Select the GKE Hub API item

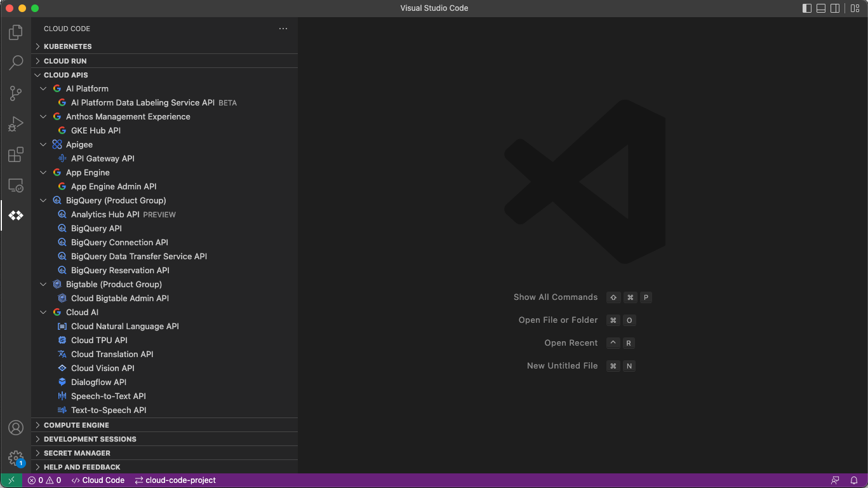[164, 130]
